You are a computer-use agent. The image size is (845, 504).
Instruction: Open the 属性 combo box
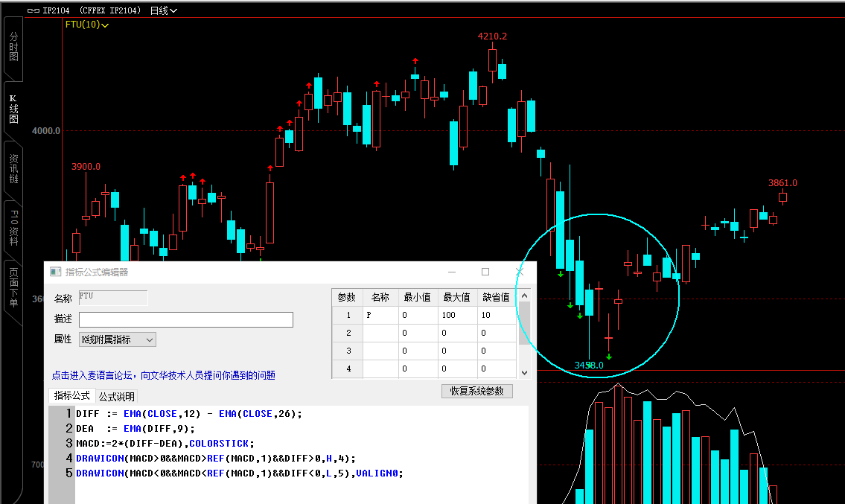coord(117,339)
